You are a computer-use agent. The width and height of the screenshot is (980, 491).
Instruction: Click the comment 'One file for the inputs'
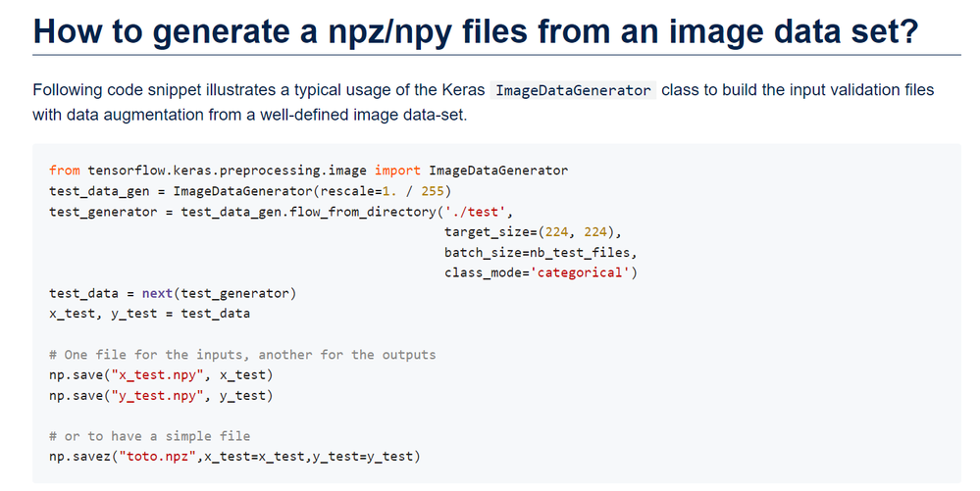242,355
